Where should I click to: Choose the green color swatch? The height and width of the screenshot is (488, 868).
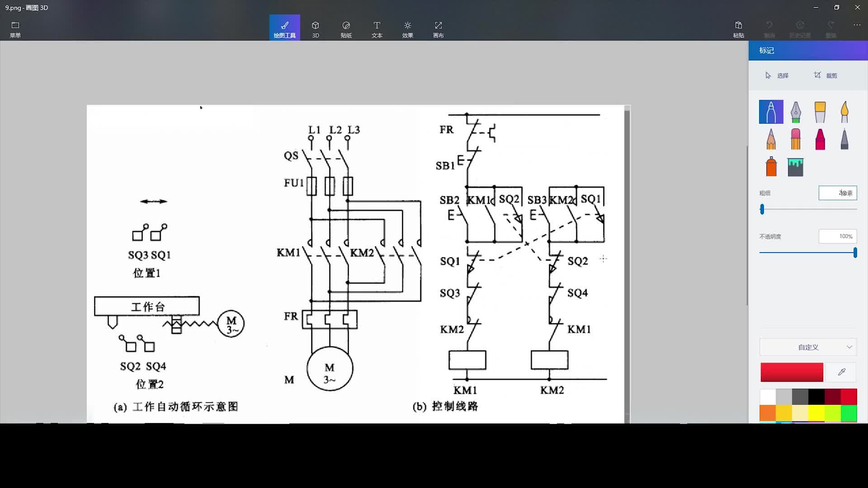(849, 413)
